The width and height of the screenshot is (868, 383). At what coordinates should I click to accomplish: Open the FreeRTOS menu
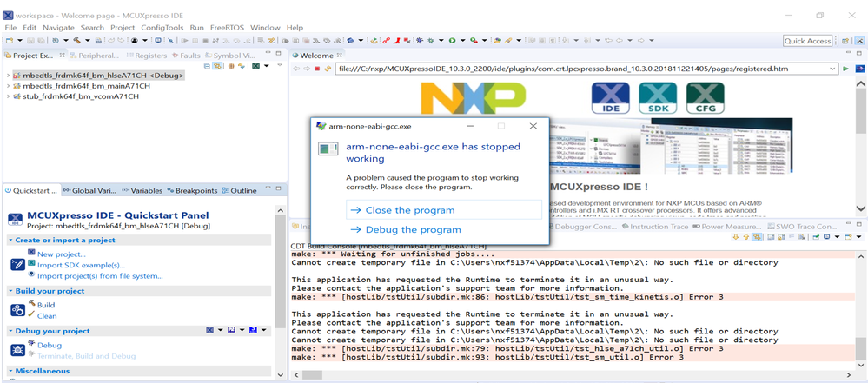227,27
